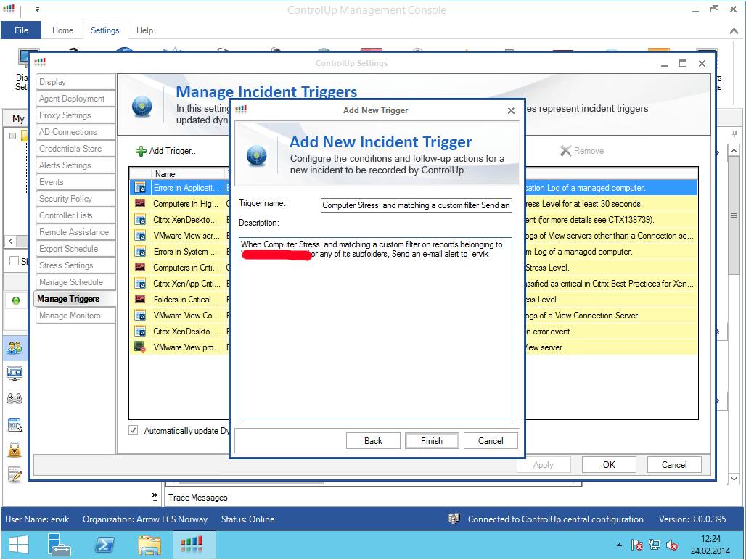Open monitor view icon in left sidebar
The height and width of the screenshot is (560, 746).
(x=15, y=373)
